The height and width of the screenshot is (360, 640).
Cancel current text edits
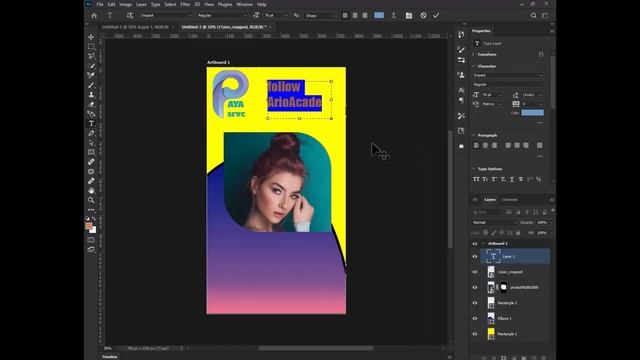423,16
